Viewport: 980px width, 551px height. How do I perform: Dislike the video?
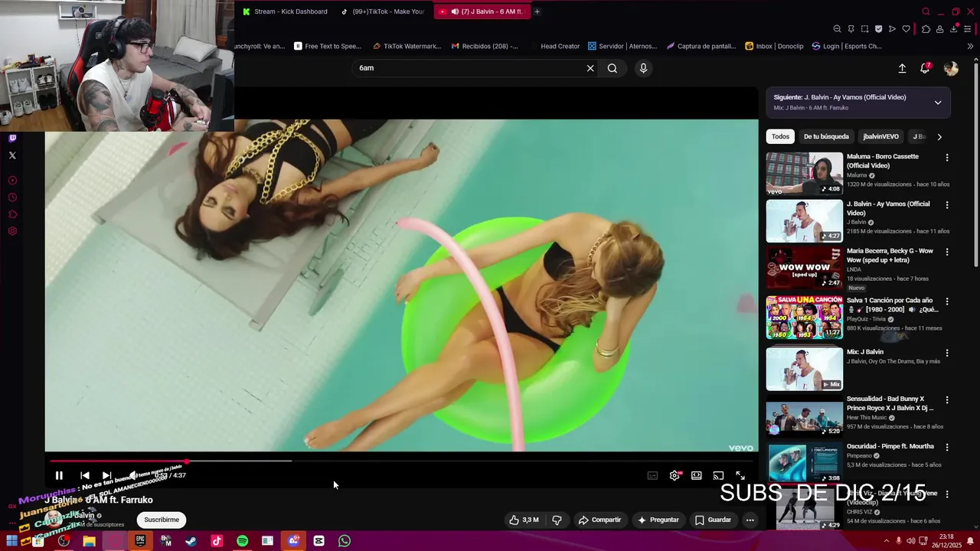point(557,520)
